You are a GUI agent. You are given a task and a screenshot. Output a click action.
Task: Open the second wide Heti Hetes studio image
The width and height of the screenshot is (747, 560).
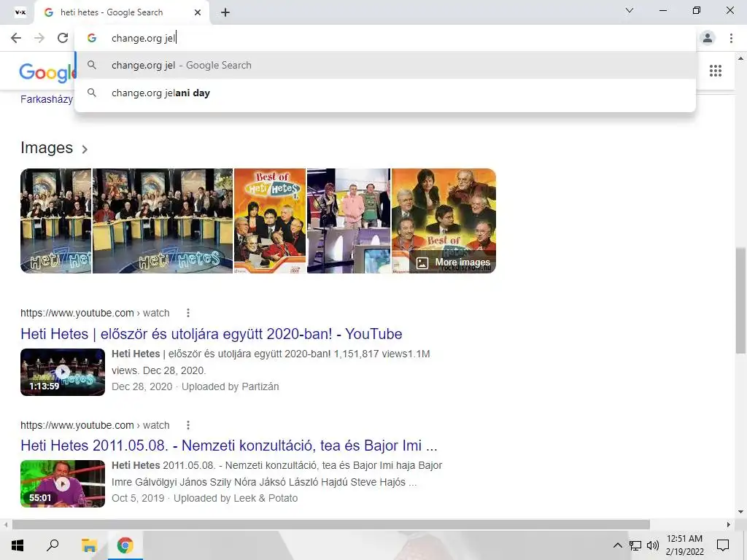[163, 220]
